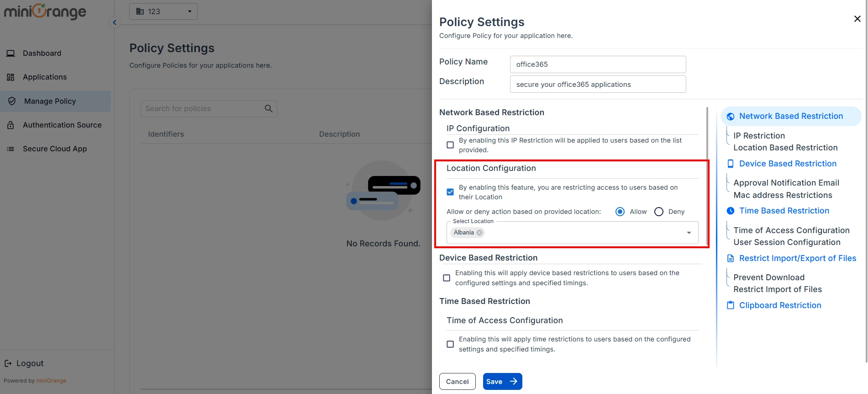The height and width of the screenshot is (394, 868).
Task: Collapse the sidebar with the chevron arrow
Action: coord(115,22)
